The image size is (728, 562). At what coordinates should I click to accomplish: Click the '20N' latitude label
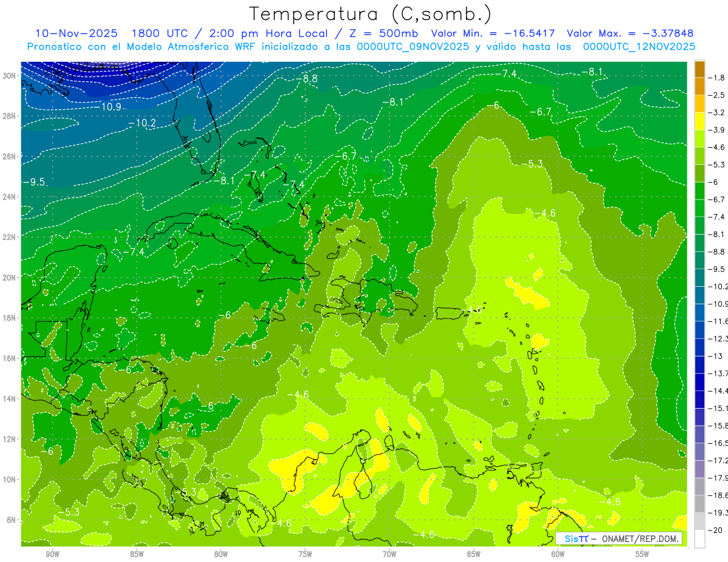(x=10, y=278)
